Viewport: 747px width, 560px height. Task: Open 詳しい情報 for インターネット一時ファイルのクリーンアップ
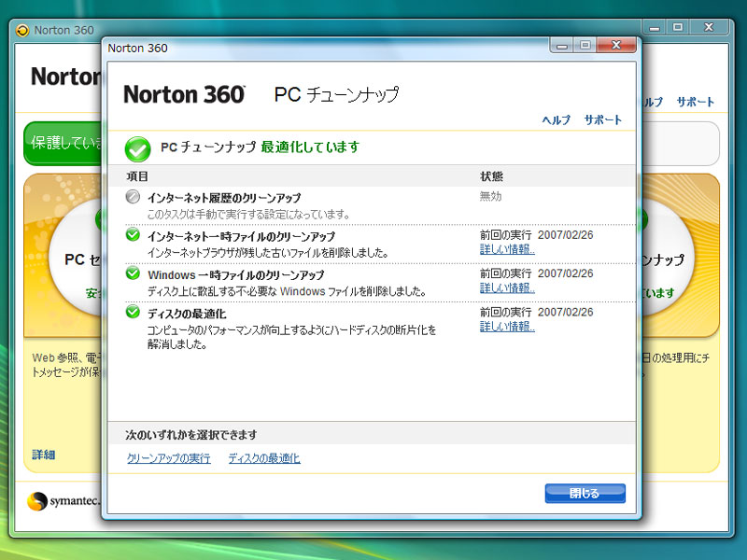pos(507,249)
